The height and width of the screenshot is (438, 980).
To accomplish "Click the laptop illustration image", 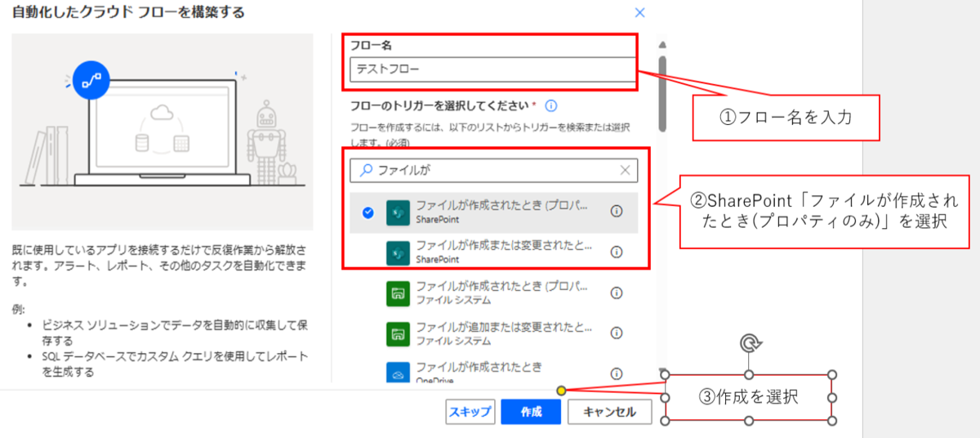I will click(x=162, y=132).
